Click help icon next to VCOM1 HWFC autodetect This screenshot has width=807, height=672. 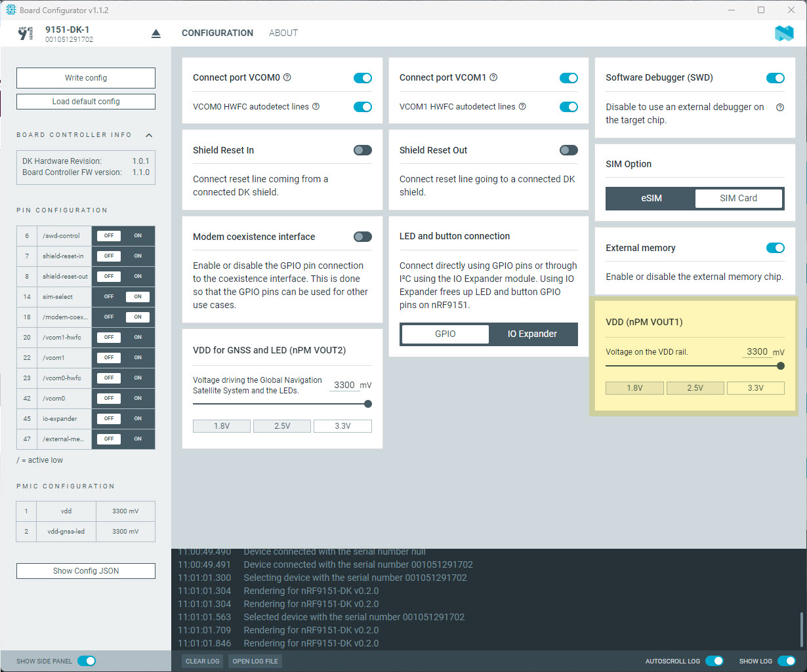tap(522, 107)
